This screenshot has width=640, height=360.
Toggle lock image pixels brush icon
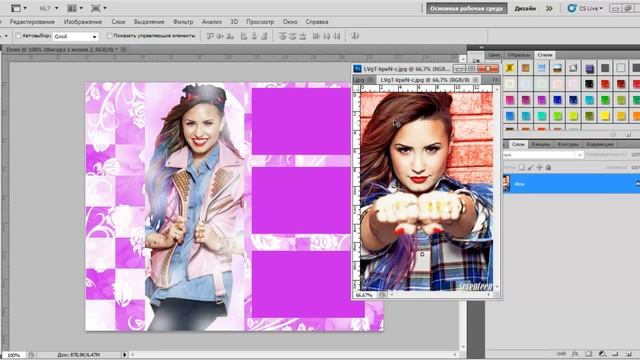[x=530, y=167]
